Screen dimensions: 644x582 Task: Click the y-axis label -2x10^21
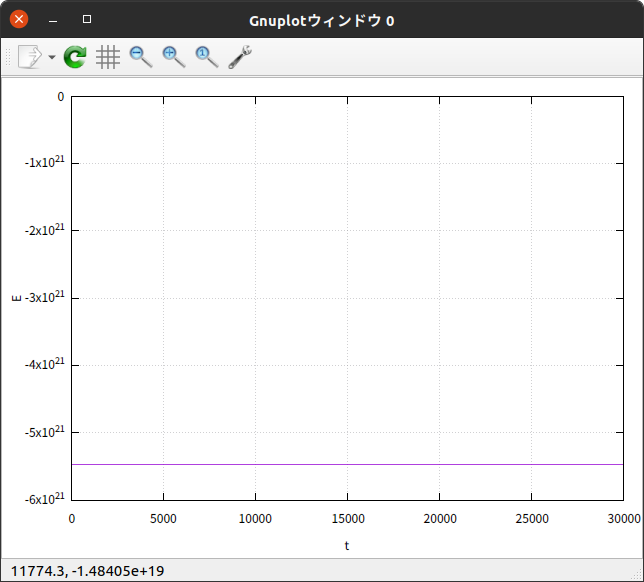coord(44,229)
